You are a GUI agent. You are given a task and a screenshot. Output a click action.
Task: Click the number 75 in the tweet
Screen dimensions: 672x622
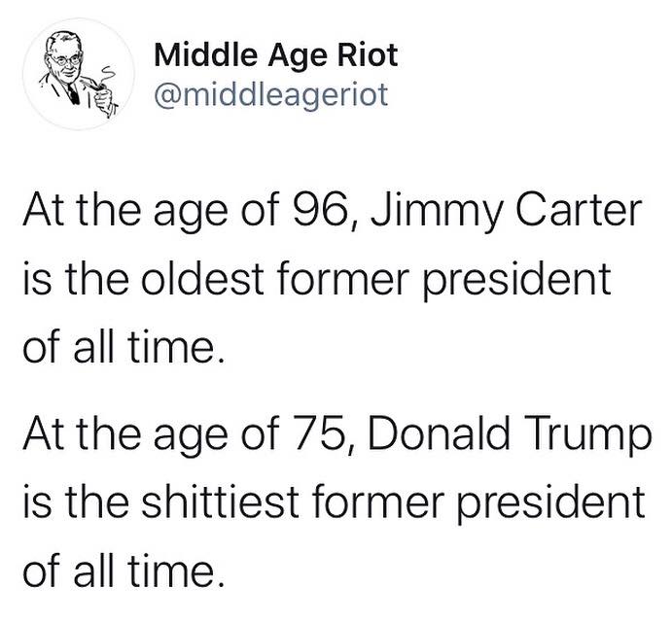[316, 435]
